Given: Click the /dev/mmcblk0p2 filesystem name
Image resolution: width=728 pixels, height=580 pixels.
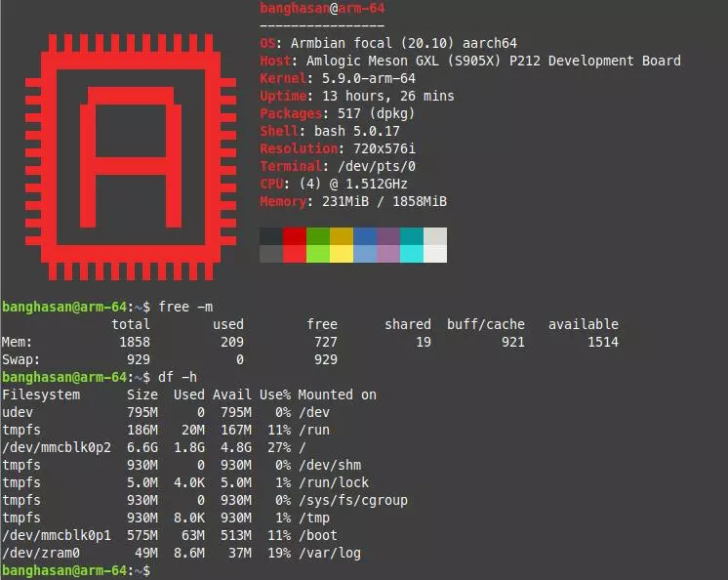Looking at the screenshot, I should pyautogui.click(x=57, y=447).
